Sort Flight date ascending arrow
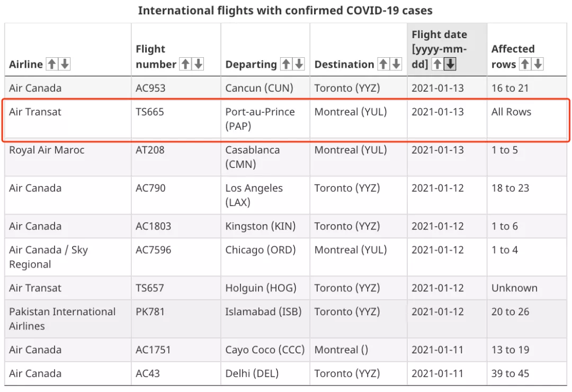The image size is (572, 392). (x=437, y=64)
